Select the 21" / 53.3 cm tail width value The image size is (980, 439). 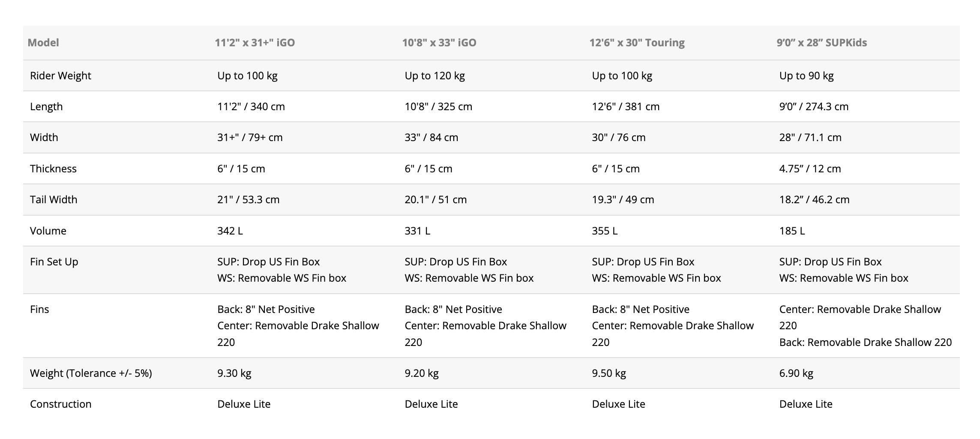point(248,199)
